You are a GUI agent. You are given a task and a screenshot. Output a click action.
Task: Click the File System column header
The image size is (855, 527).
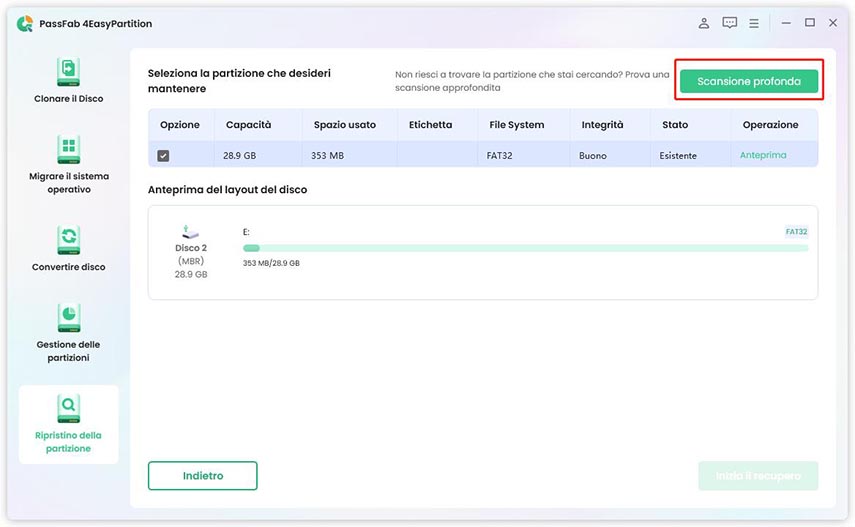tap(517, 125)
